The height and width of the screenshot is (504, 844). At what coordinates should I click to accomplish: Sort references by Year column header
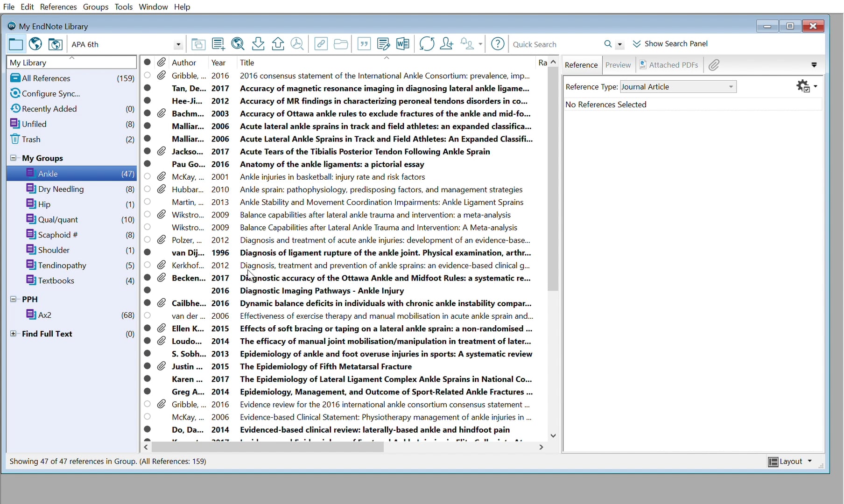tap(218, 63)
